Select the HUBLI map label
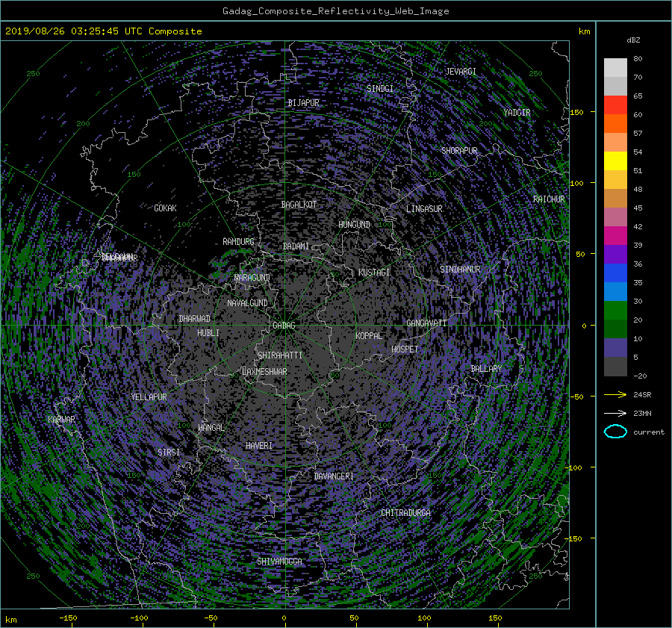Screen dimensions: 672x628 point(208,332)
